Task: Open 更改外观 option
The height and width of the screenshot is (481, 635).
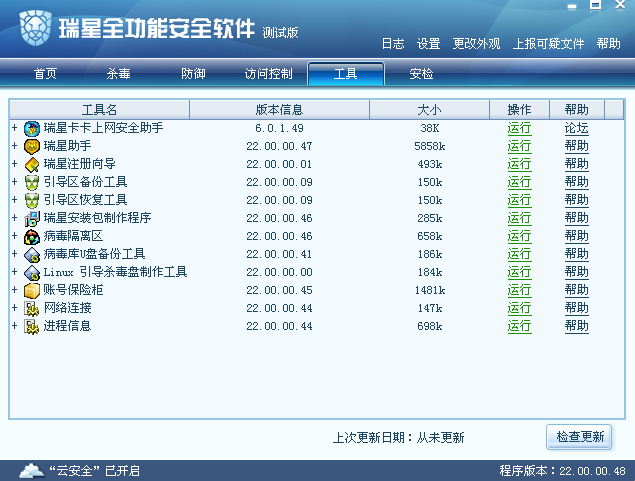Action: point(476,44)
